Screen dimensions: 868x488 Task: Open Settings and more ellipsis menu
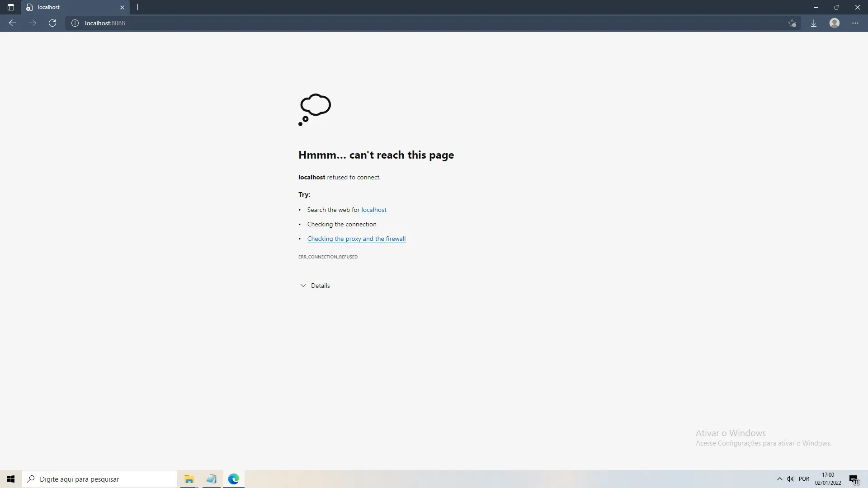(x=855, y=23)
